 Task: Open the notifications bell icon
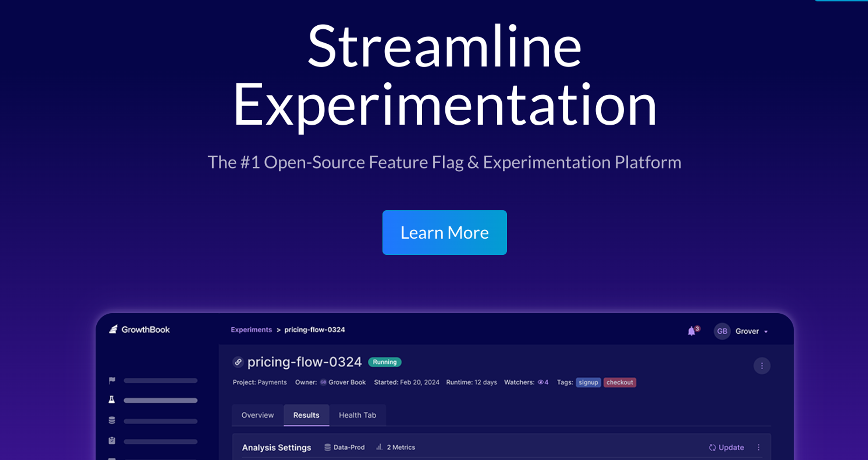(691, 331)
